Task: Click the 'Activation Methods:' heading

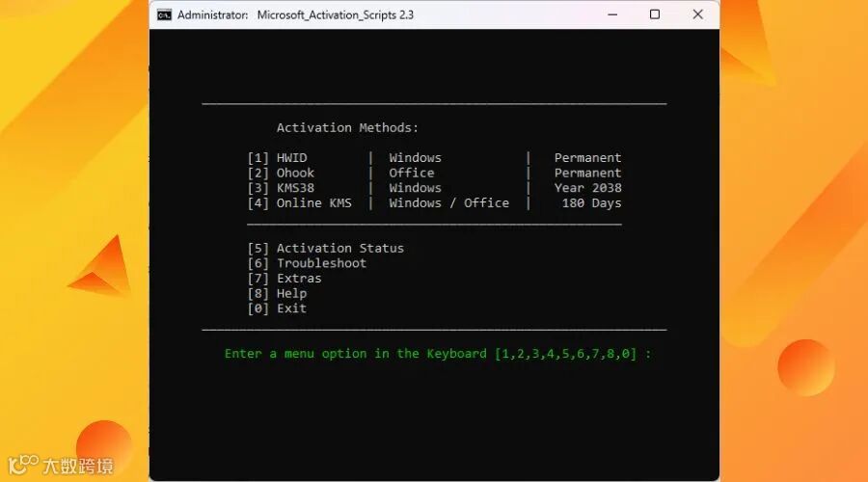Action: (x=347, y=128)
